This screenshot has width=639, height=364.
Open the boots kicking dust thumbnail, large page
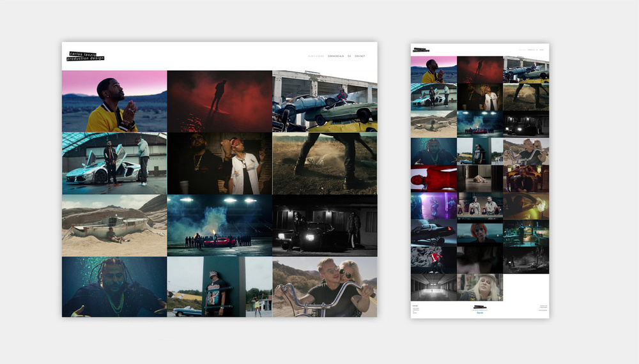coord(325,163)
